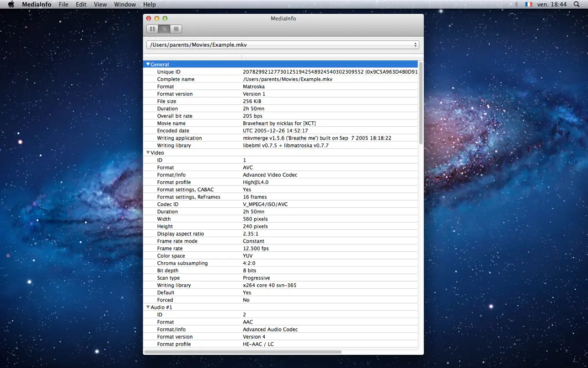Collapse the General section

[x=148, y=65]
